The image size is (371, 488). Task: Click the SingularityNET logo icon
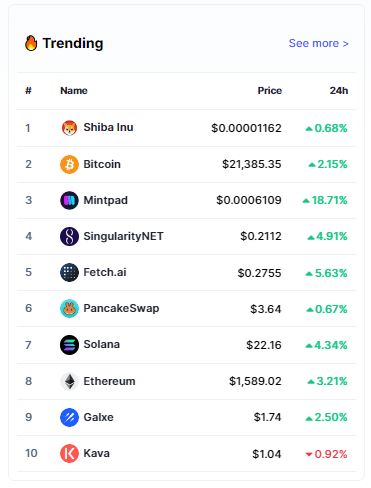click(69, 236)
